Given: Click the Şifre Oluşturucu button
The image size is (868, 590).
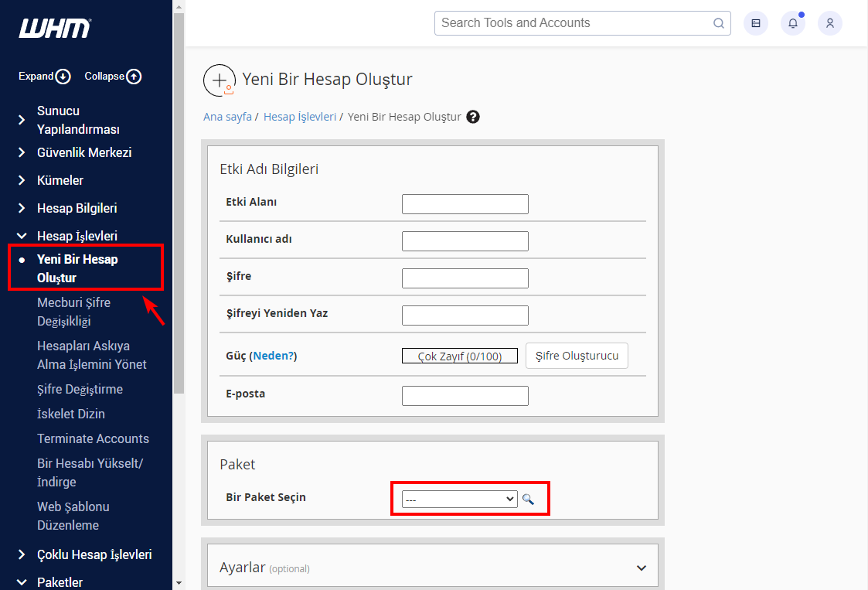Looking at the screenshot, I should 577,356.
